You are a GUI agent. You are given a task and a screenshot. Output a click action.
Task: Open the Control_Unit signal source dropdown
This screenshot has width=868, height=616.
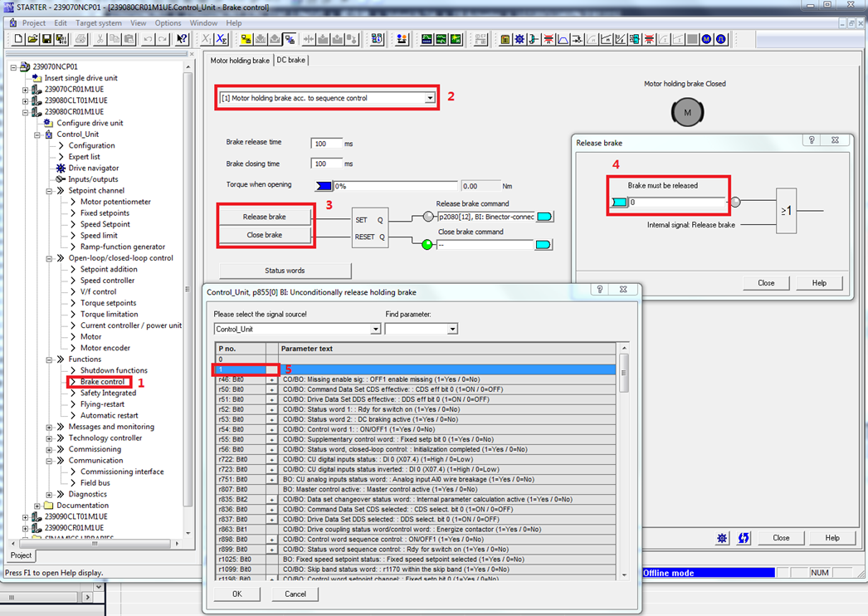375,330
